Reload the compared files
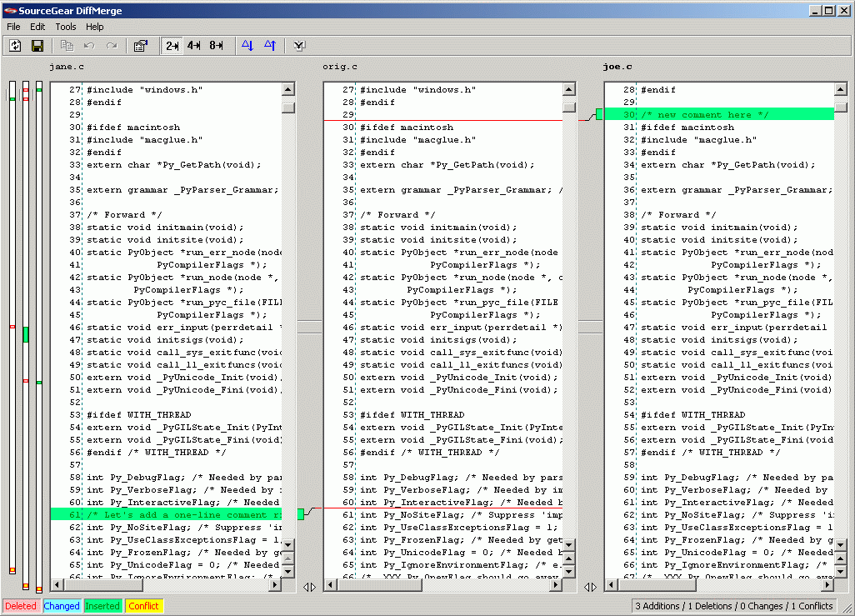Image resolution: width=855 pixels, height=616 pixels. 15,46
